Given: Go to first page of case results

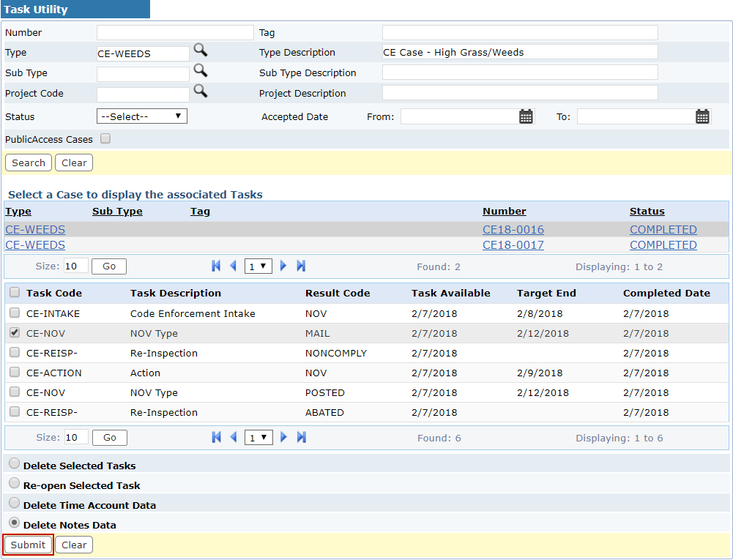Looking at the screenshot, I should 216,266.
